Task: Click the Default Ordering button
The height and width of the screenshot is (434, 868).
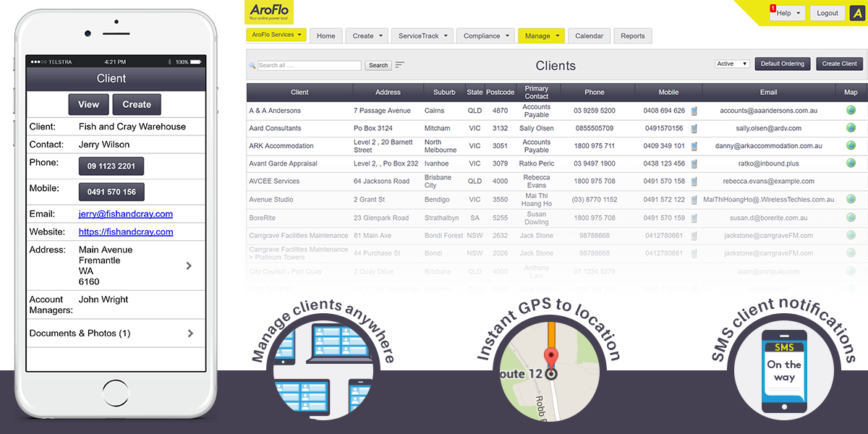Action: point(783,64)
